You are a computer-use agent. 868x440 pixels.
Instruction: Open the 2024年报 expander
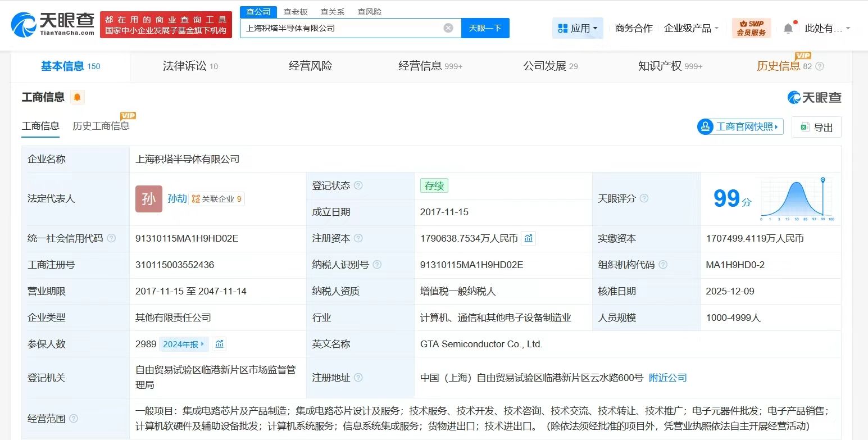click(x=184, y=344)
